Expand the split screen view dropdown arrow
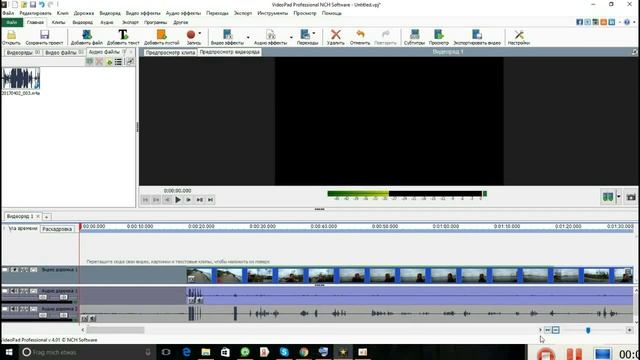640x360 pixels. (x=619, y=197)
